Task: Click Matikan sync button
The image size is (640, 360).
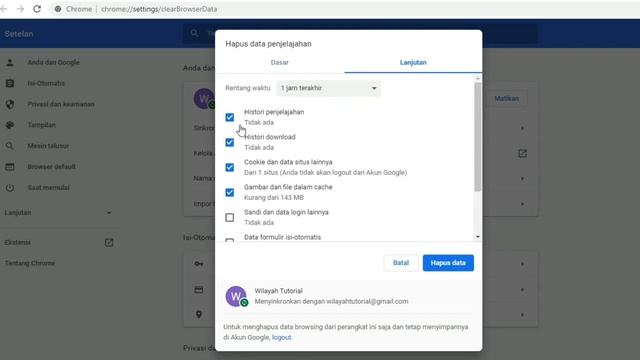Action: point(507,98)
